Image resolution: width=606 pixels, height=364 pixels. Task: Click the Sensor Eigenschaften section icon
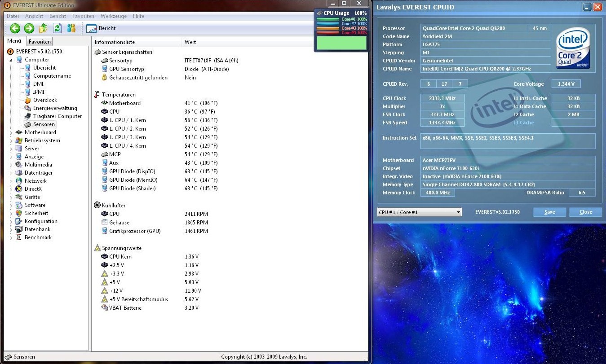click(97, 52)
